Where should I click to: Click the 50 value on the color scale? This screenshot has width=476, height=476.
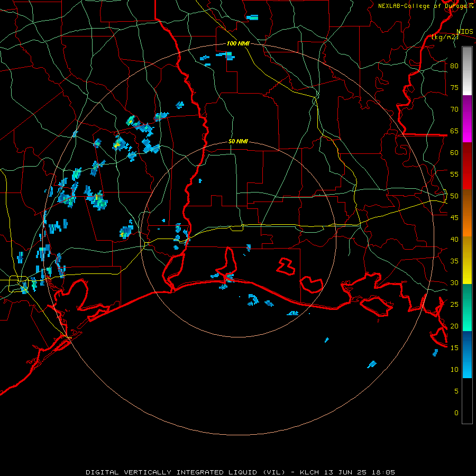(x=454, y=196)
